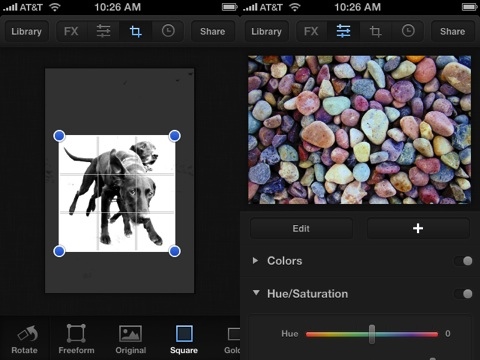The width and height of the screenshot is (480, 360).
Task: Collapse the Hue/Saturation section triangle
Action: 256,293
